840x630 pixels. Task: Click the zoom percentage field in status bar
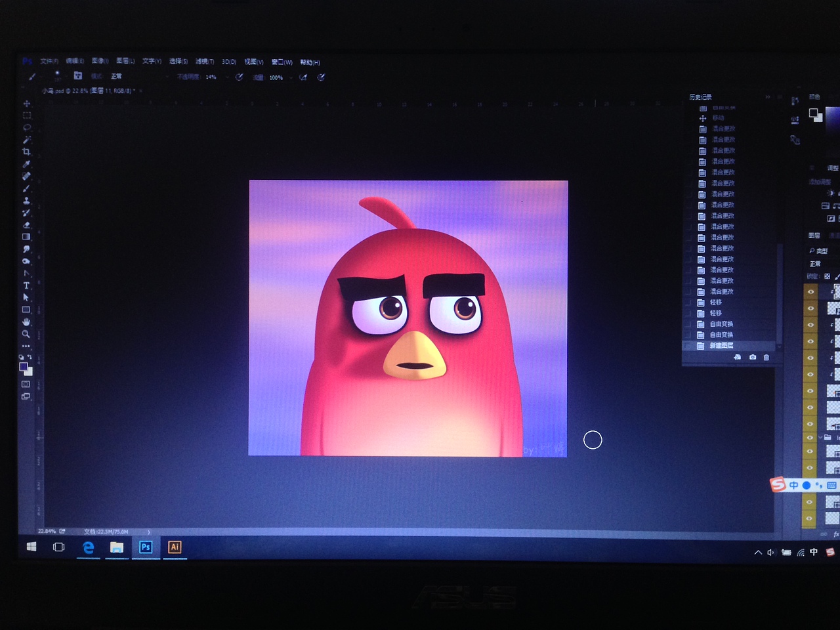[x=47, y=531]
